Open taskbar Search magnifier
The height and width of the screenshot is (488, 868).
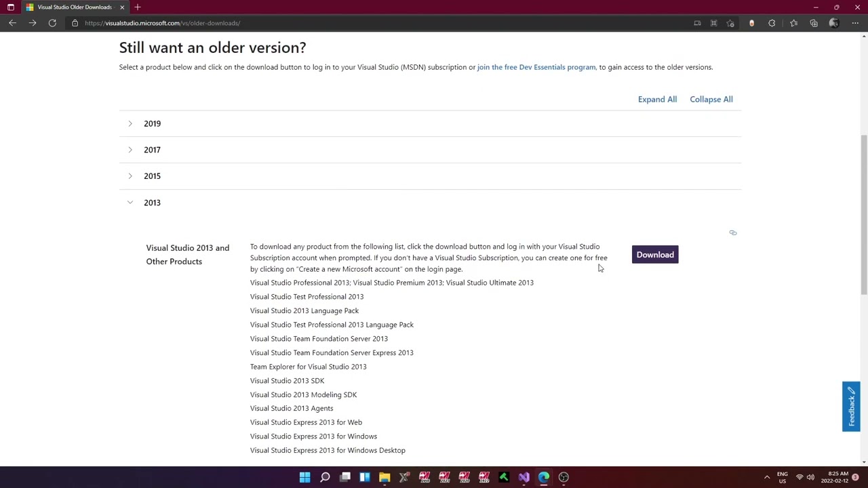point(325,477)
